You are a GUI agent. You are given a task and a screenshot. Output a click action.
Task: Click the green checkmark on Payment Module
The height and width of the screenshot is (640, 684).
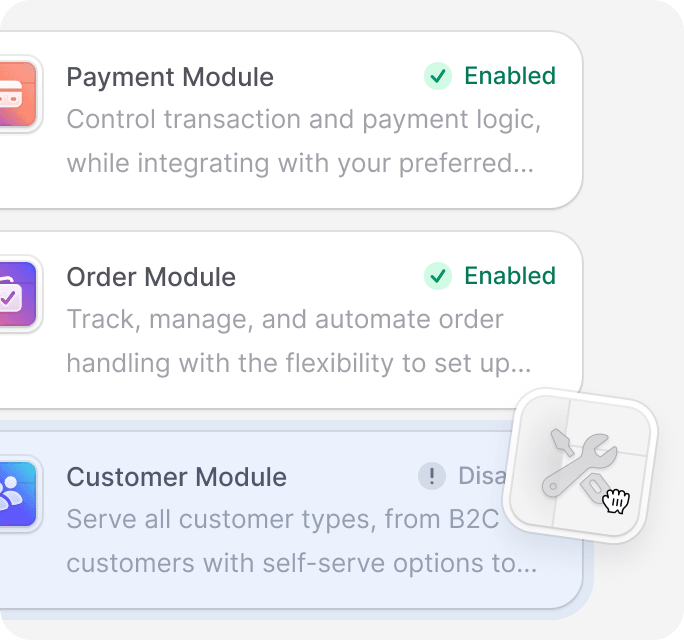pyautogui.click(x=438, y=76)
